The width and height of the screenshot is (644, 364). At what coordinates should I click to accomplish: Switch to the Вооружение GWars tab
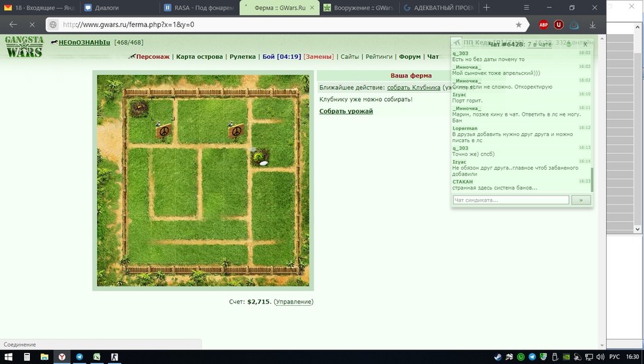coord(359,8)
